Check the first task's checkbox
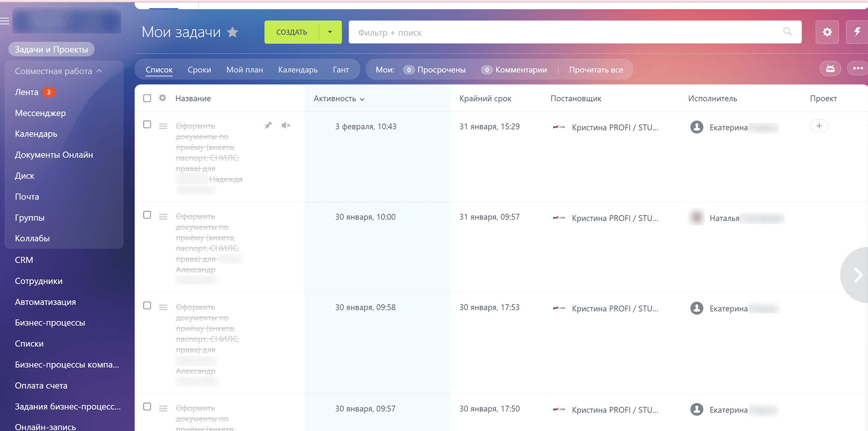The width and height of the screenshot is (868, 431). 147,124
